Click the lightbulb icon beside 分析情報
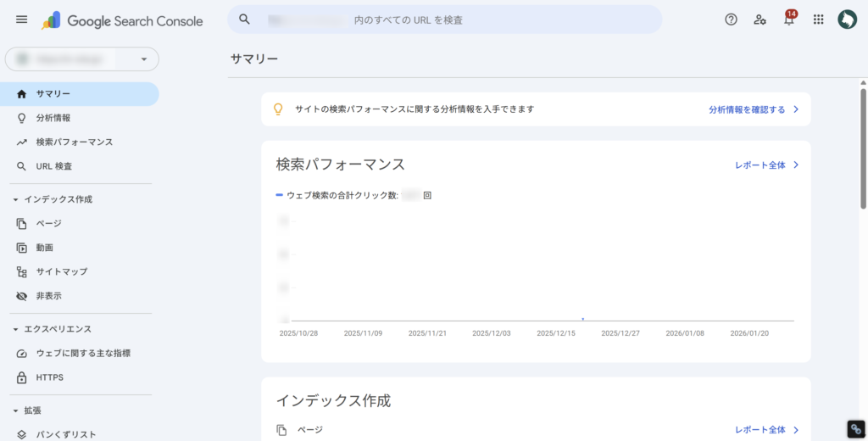Screen dimensions: 868x441 point(21,118)
